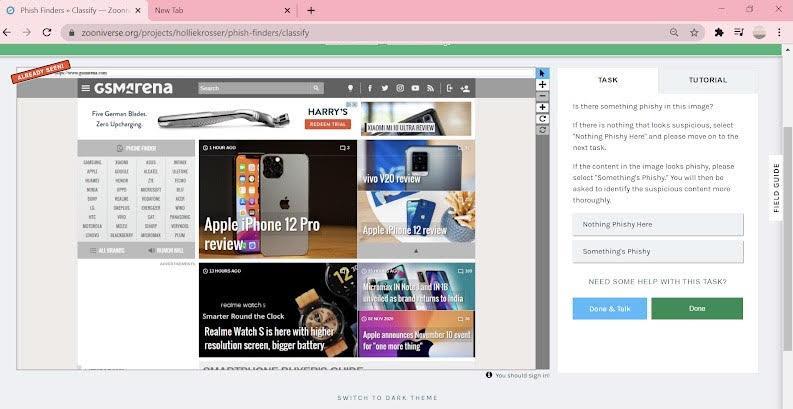Click the browser address bar URL
The image size is (793, 409).
tap(195, 32)
